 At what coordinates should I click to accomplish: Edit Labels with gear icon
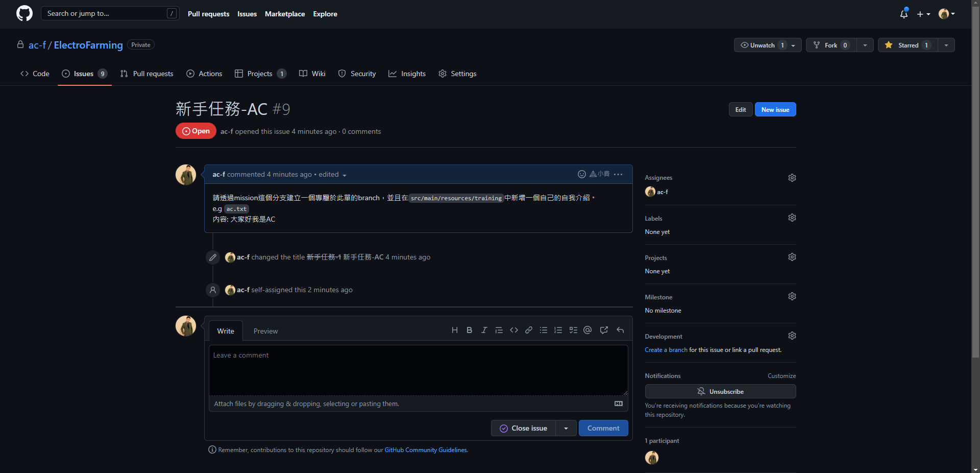[792, 218]
